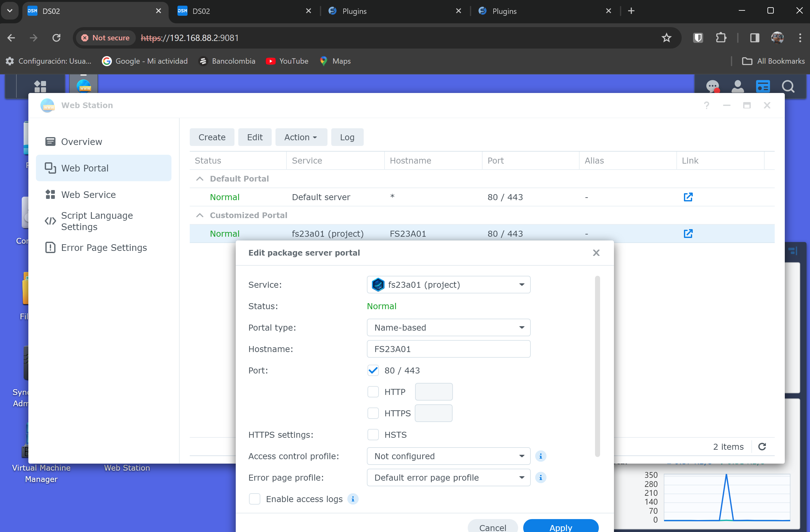Go back in browser history
Screen dimensions: 810x532
[x=11, y=38]
